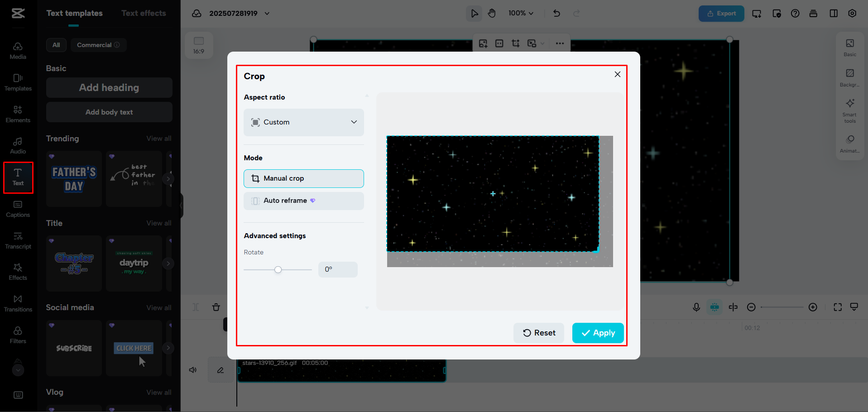The width and height of the screenshot is (868, 412).
Task: Enable Auto reframe mode
Action: [x=303, y=201]
